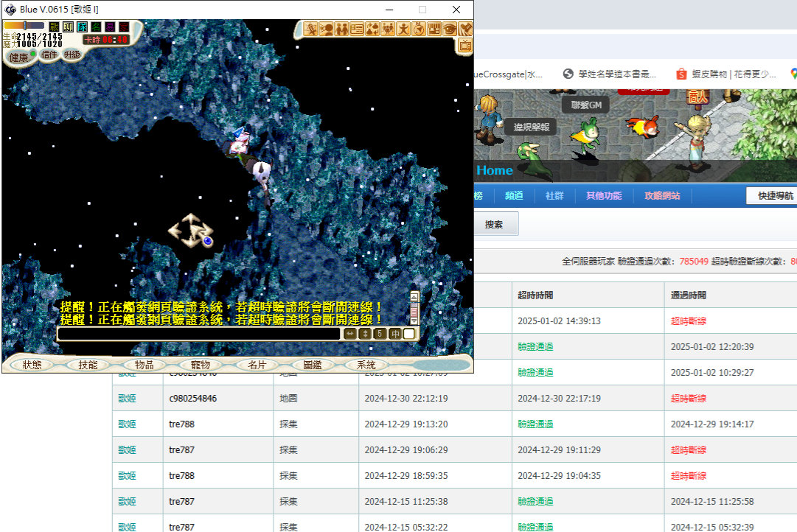797x532 pixels.
Task: Adjust the orange gauge slider handle
Action: click(25, 25)
